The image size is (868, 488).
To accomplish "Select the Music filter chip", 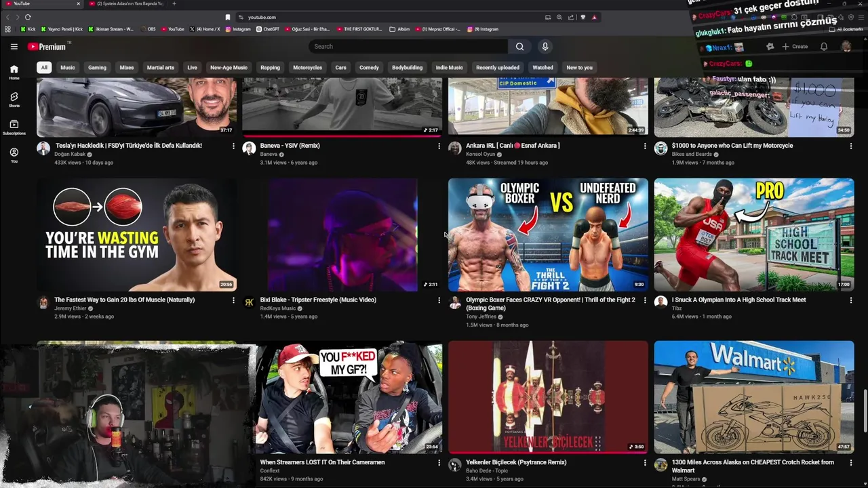I will coord(68,67).
